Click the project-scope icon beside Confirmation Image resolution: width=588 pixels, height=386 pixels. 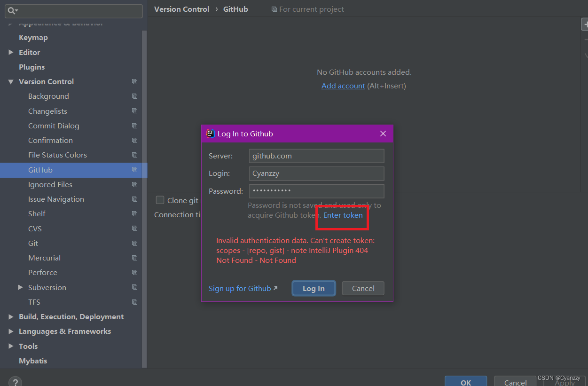pos(134,141)
